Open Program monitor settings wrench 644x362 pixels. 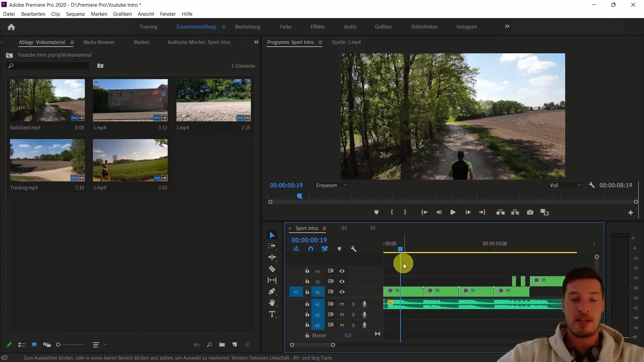pos(592,185)
